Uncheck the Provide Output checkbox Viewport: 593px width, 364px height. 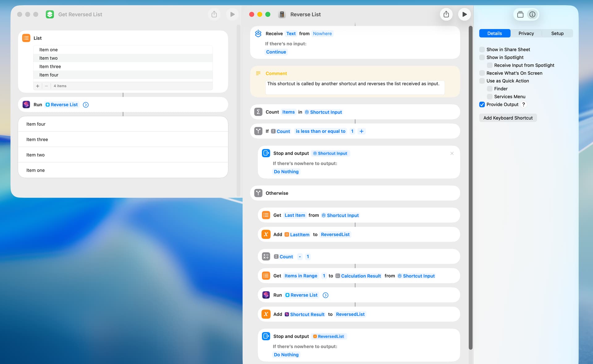click(482, 104)
